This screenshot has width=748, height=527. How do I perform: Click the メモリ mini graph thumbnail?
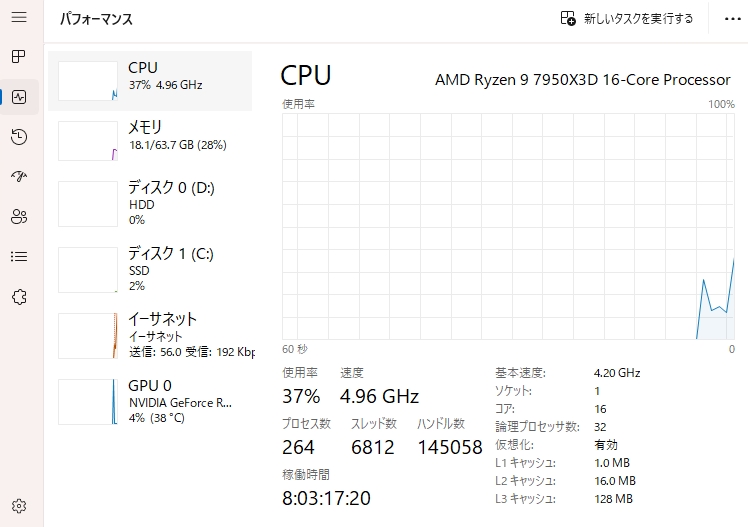pos(88,141)
